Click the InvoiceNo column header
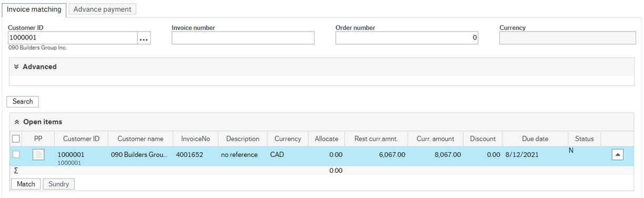644x198 pixels. (x=195, y=139)
